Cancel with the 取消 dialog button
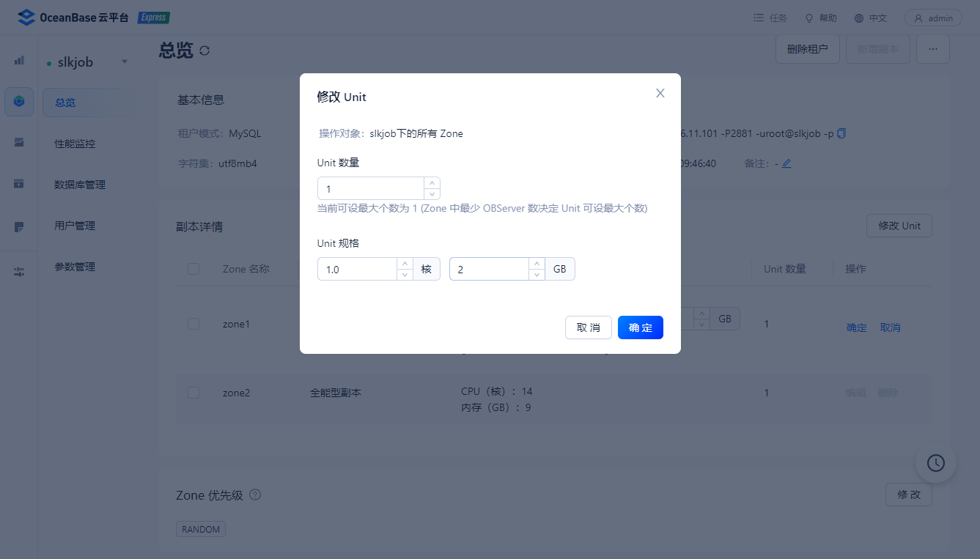The height and width of the screenshot is (559, 980). click(x=589, y=327)
